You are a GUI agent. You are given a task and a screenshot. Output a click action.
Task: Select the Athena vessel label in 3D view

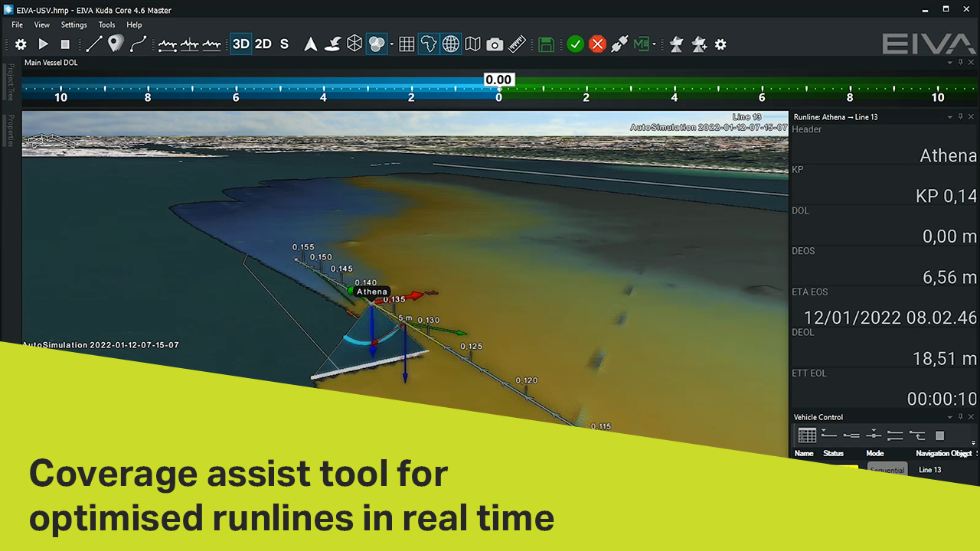coord(372,292)
